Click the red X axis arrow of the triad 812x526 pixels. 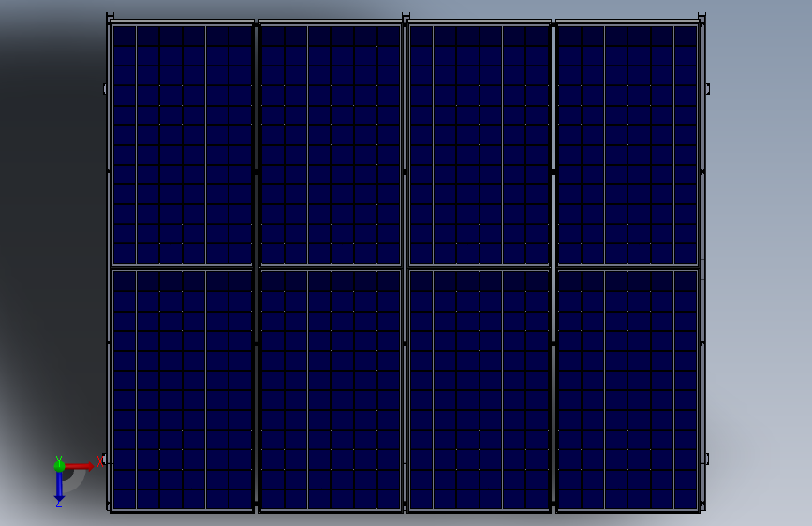[x=80, y=466]
